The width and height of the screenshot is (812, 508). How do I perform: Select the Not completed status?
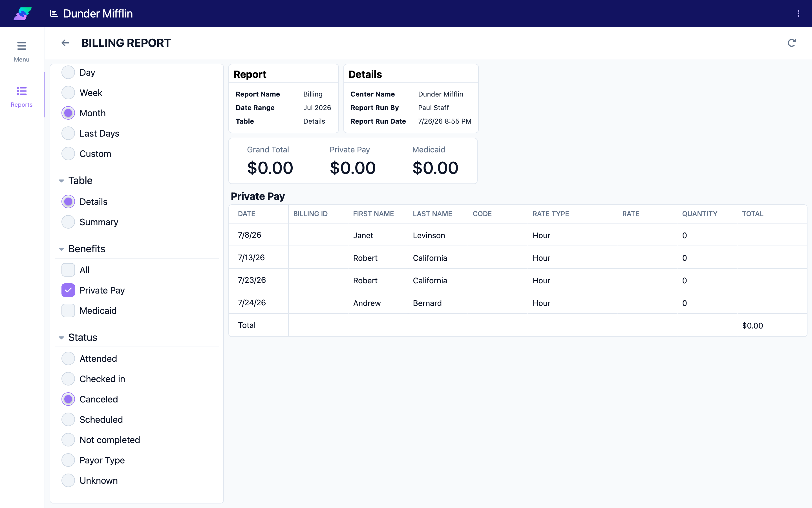tap(68, 440)
